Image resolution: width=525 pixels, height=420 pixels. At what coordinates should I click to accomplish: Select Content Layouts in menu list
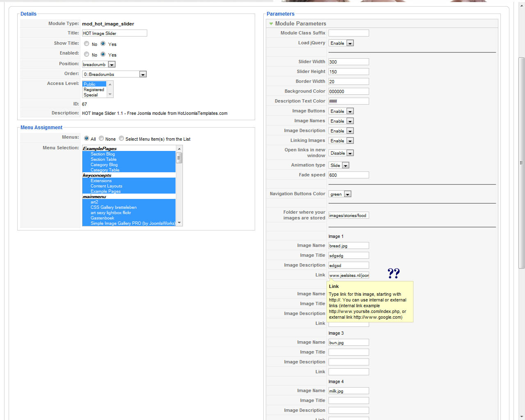pos(129,186)
